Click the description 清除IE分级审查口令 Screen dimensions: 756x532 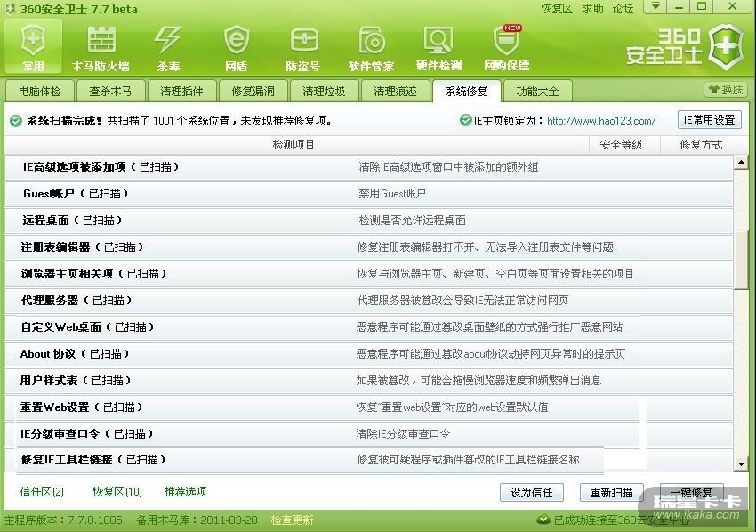(403, 434)
